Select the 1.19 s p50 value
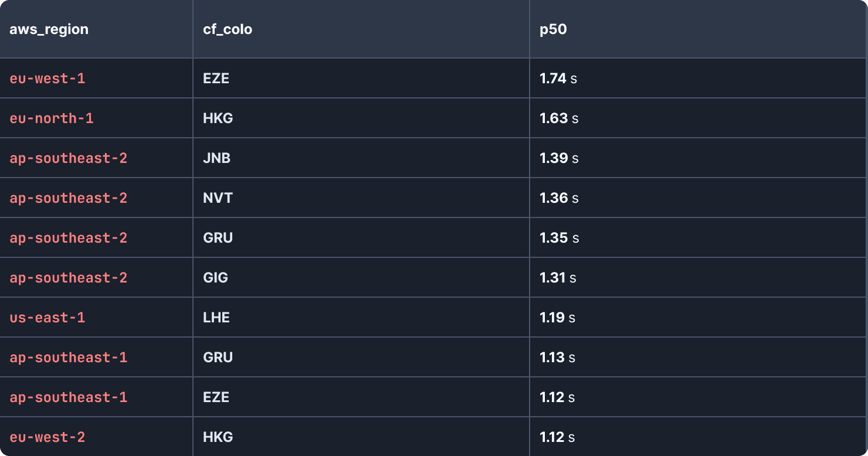 pos(557,318)
